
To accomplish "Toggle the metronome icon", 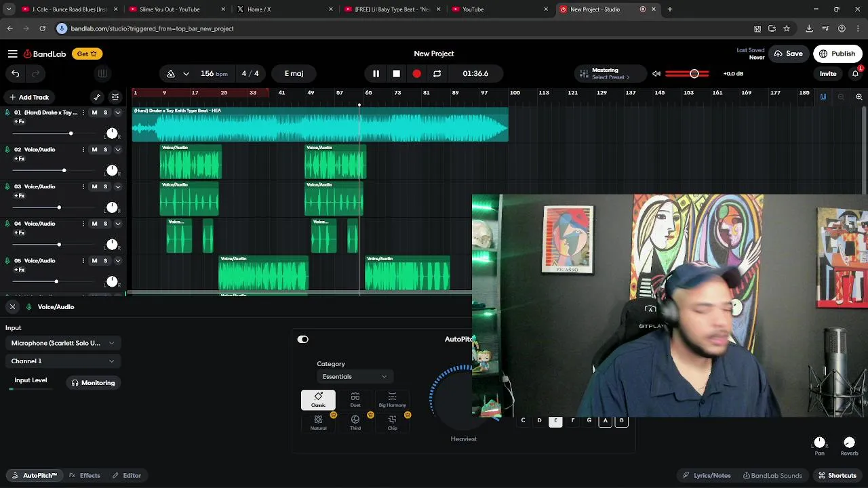I will tap(171, 73).
